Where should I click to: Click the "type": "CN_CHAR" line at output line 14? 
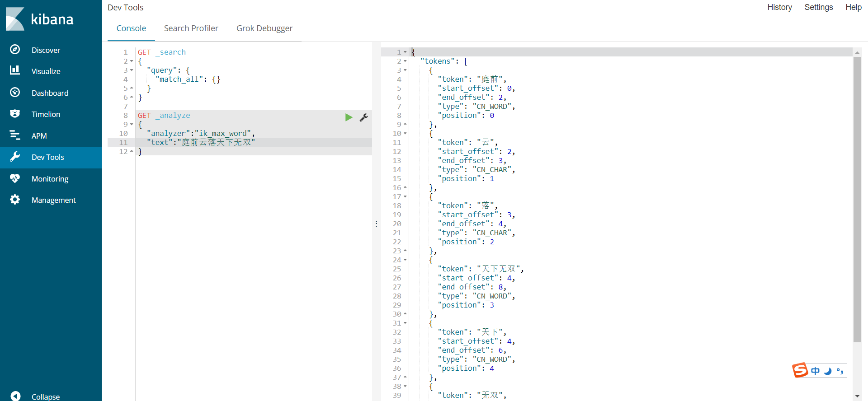tap(476, 170)
